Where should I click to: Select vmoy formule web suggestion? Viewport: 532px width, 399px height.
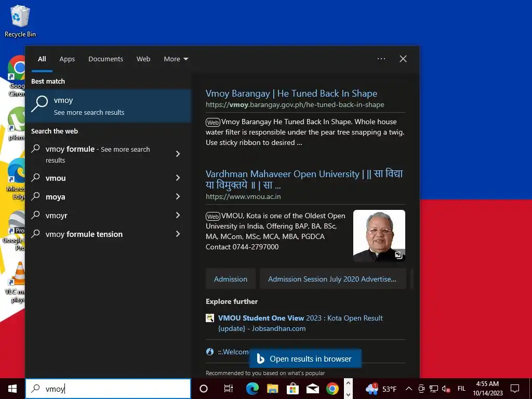pyautogui.click(x=98, y=154)
